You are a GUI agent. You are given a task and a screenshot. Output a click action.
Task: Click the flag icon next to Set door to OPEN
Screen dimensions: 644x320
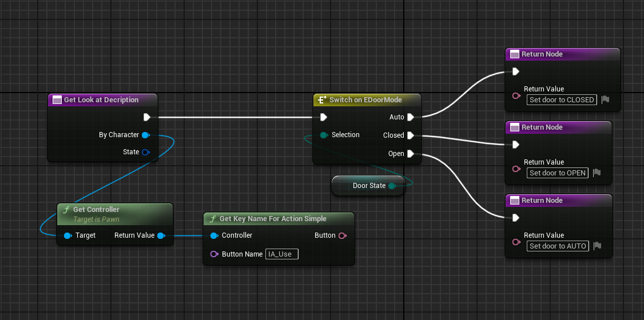click(x=597, y=173)
